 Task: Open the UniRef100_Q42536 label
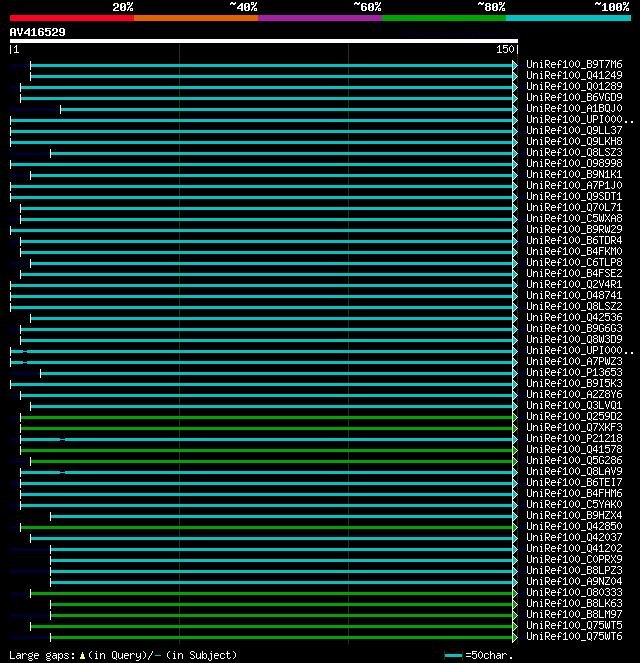[574, 317]
